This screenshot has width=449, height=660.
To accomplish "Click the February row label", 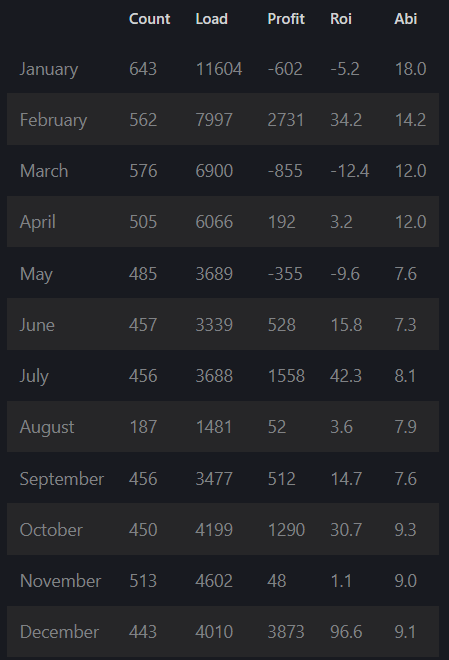I will pyautogui.click(x=53, y=120).
